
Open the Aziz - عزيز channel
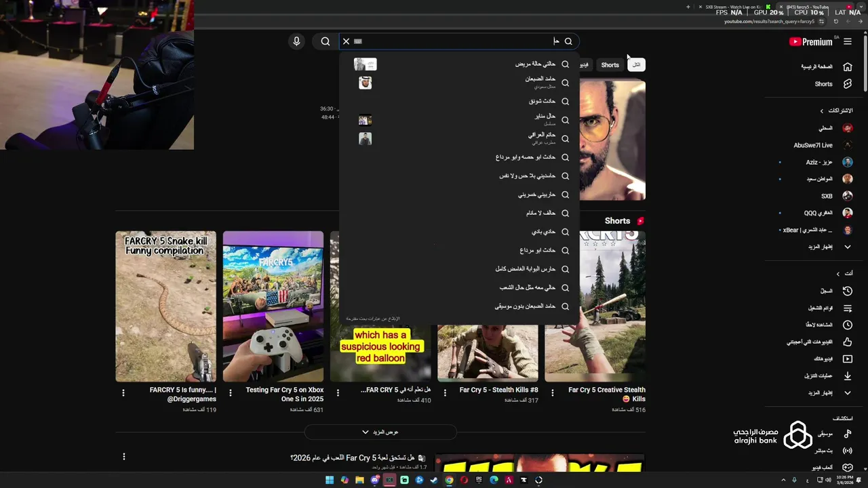tap(829, 162)
